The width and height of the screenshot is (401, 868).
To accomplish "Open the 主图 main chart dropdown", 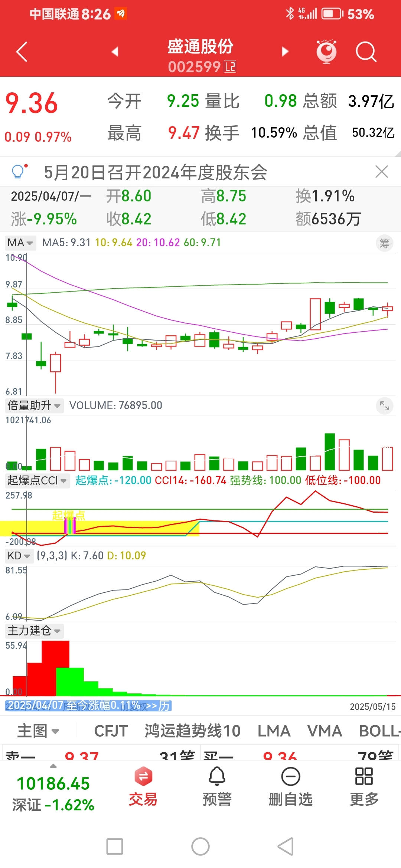I will coord(38,731).
